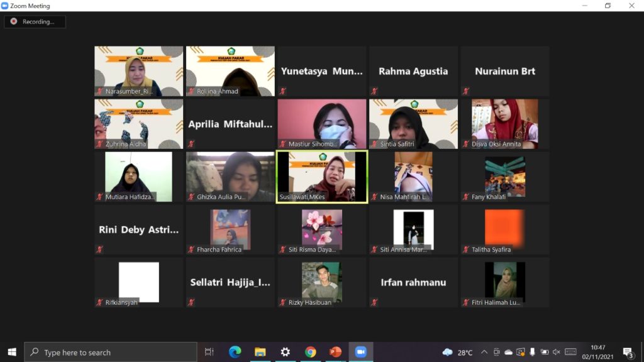Open the Zoom app in taskbar
The image size is (644, 362).
(x=360, y=352)
